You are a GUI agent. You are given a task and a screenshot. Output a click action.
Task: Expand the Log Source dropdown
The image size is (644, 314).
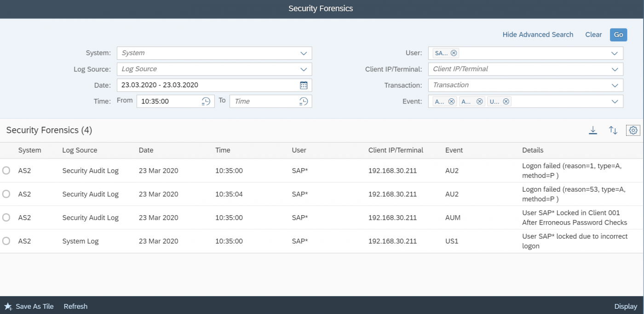[x=303, y=69]
